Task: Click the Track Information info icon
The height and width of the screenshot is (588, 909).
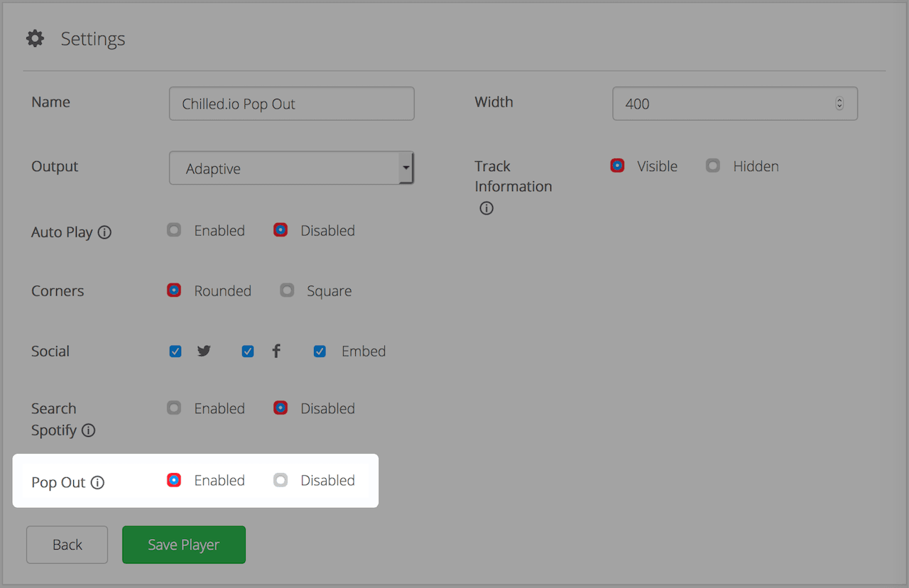Action: [486, 209]
